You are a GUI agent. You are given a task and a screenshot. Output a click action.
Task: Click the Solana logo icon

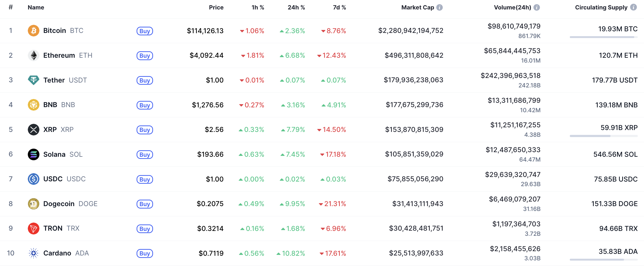[x=33, y=154]
